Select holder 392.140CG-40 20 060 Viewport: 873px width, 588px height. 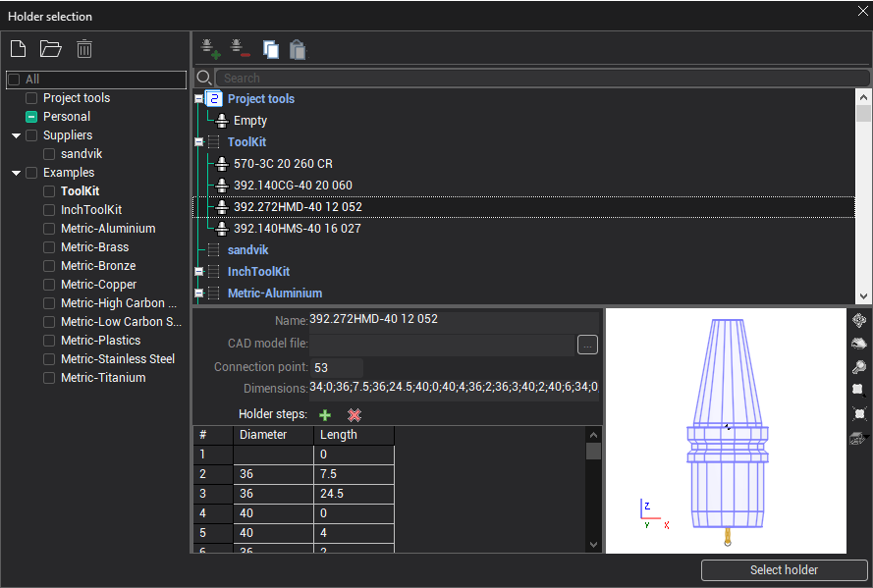(293, 186)
